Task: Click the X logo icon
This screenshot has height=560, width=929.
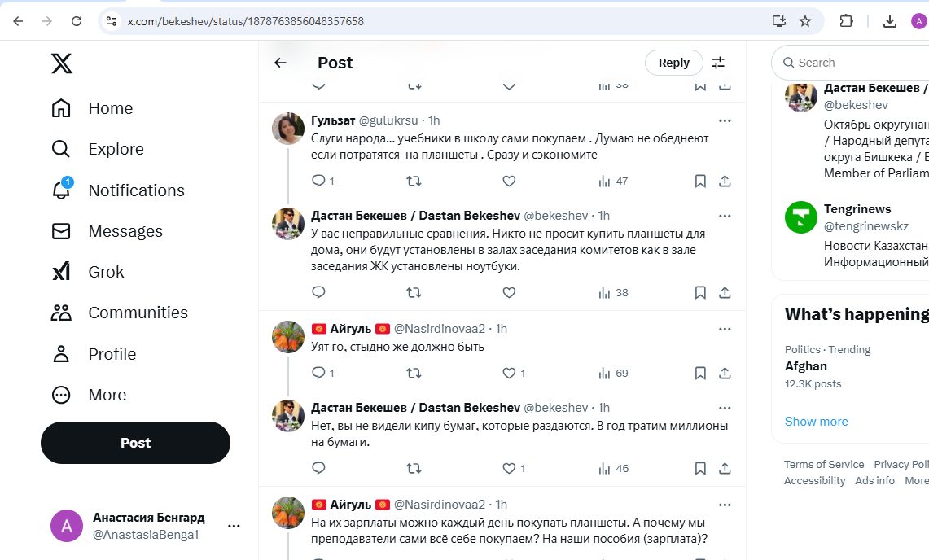Action: tap(62, 63)
